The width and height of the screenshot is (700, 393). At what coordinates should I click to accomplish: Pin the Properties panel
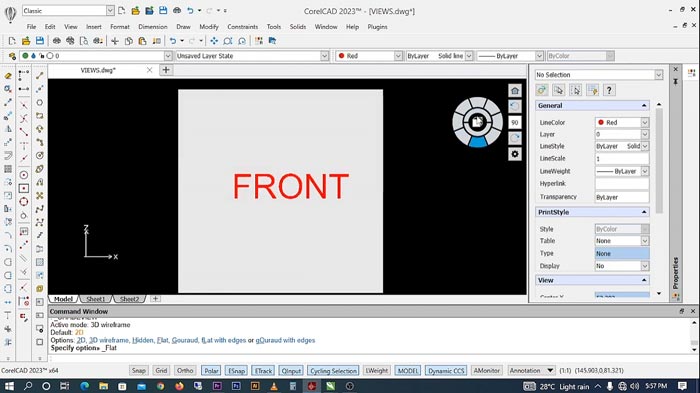pyautogui.click(x=675, y=82)
